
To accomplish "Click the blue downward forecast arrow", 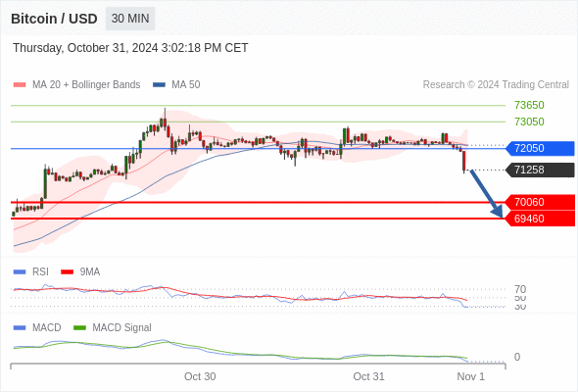I will coord(486,193).
